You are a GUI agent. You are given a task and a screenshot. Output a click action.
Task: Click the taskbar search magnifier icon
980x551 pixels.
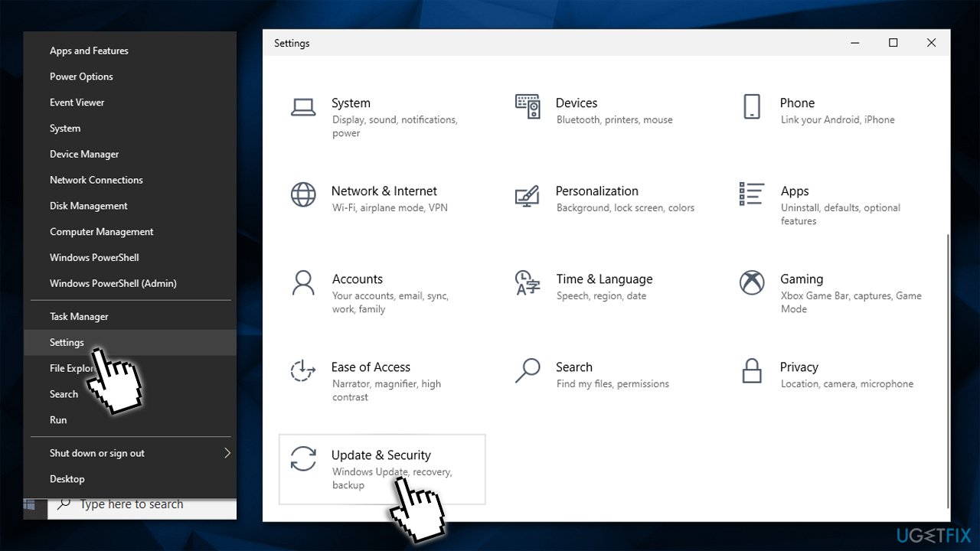(x=64, y=504)
